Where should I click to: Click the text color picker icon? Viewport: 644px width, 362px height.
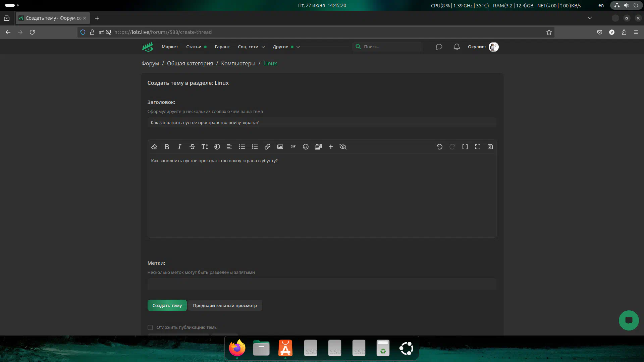coord(217,147)
